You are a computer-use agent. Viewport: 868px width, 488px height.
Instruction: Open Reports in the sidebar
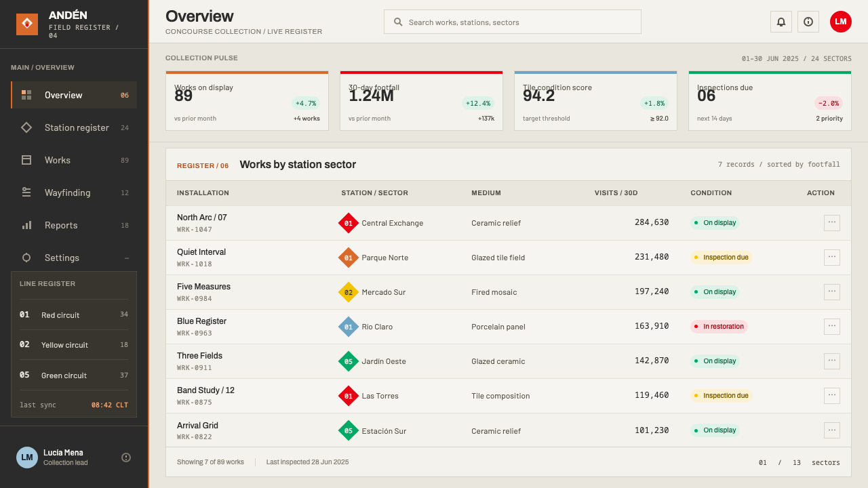coord(74,225)
